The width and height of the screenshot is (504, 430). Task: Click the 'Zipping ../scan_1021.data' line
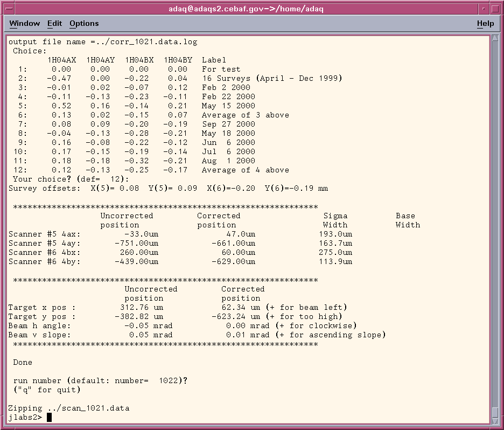pos(69,408)
